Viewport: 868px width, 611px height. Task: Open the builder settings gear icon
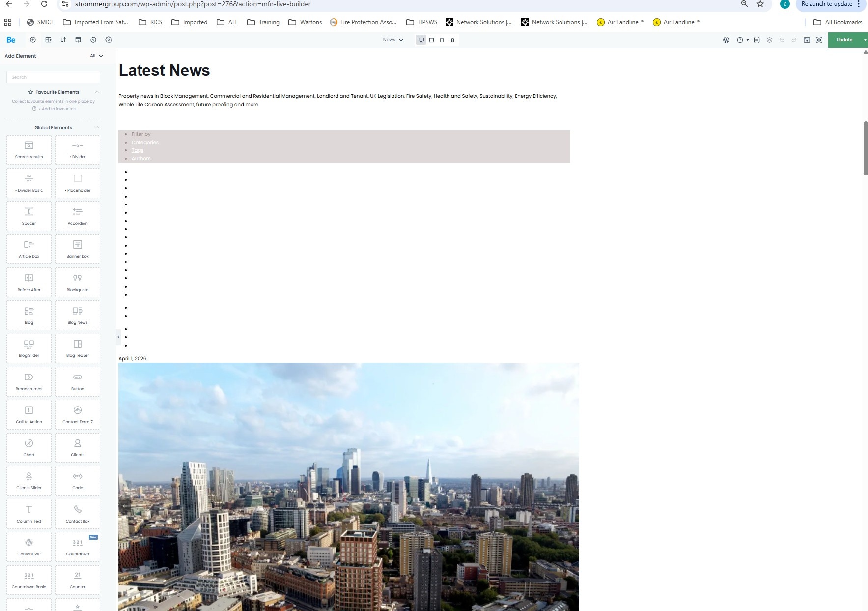pos(109,40)
